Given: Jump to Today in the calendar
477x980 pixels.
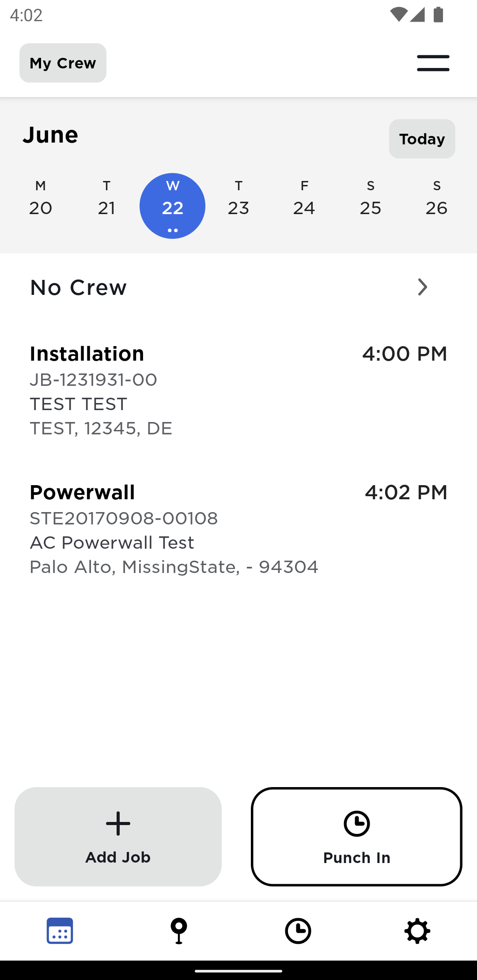Looking at the screenshot, I should tap(422, 139).
